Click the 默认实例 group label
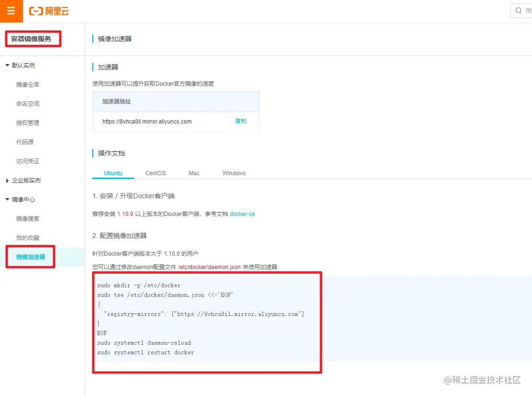Screen dimensions: 532x396 point(23,65)
